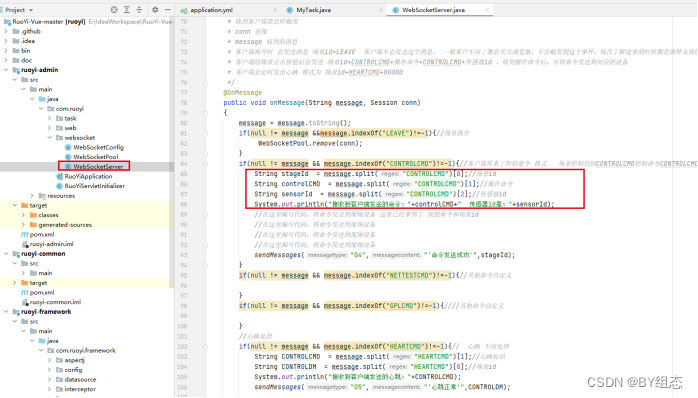Expand the doc folder

click(6, 60)
